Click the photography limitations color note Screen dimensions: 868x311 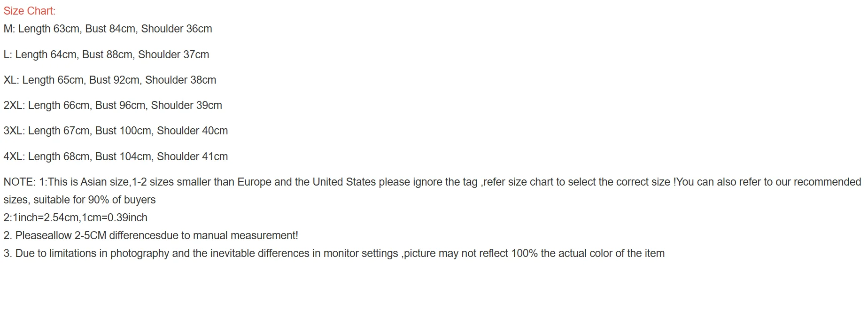(x=333, y=254)
